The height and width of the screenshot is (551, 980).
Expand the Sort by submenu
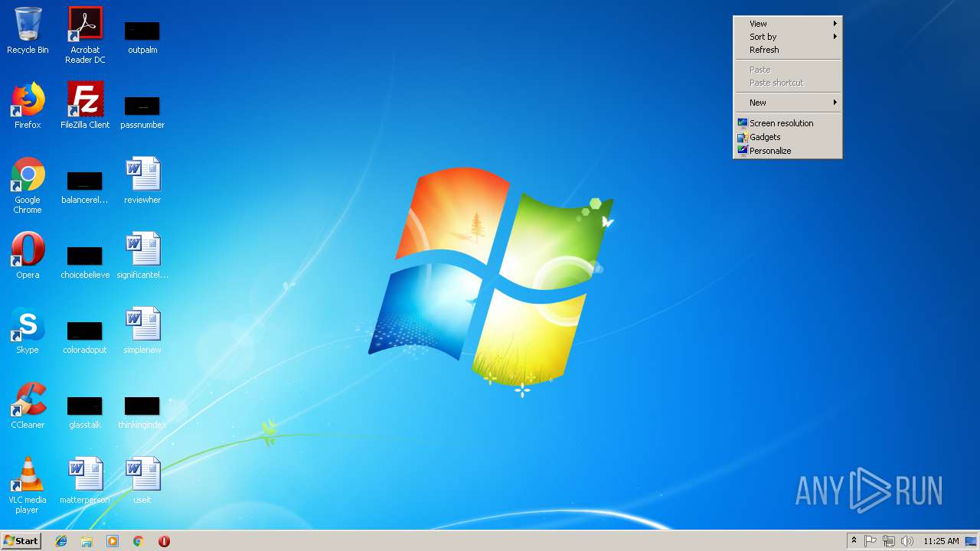click(x=788, y=37)
